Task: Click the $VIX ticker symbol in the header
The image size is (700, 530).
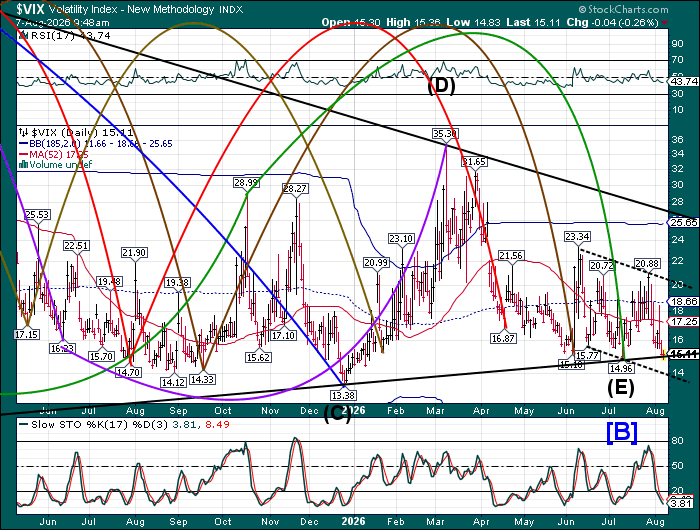Action: click(29, 9)
